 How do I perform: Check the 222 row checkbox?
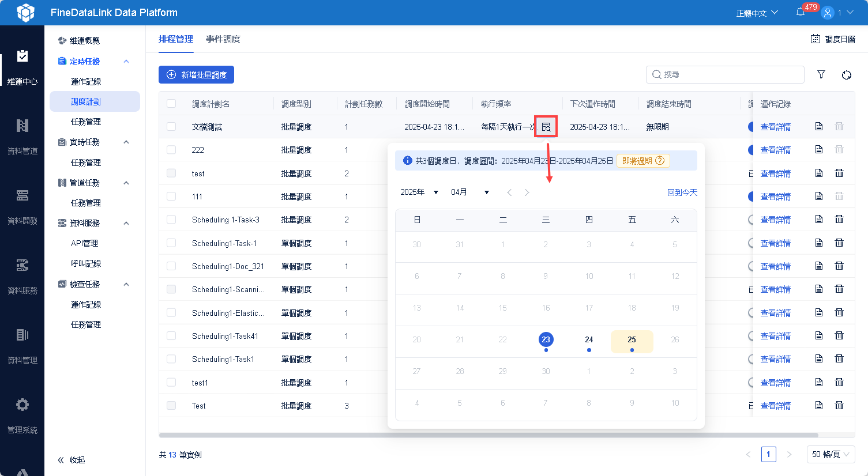171,150
